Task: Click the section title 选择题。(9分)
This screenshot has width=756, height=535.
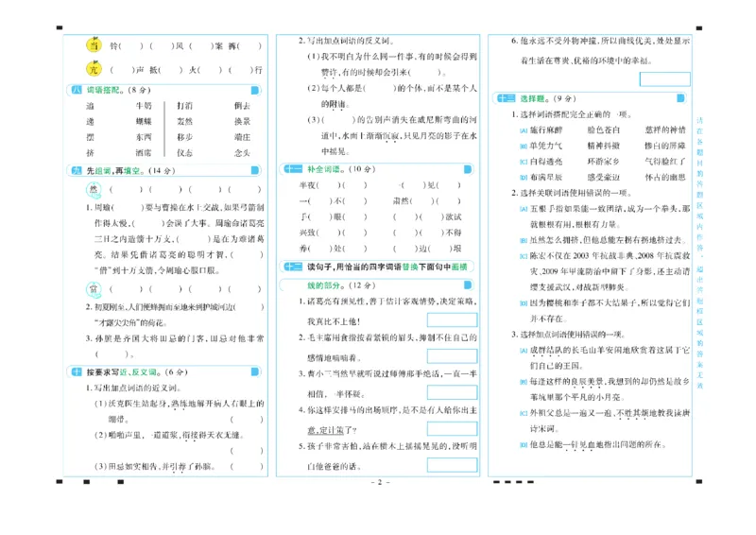Action: click(548, 98)
